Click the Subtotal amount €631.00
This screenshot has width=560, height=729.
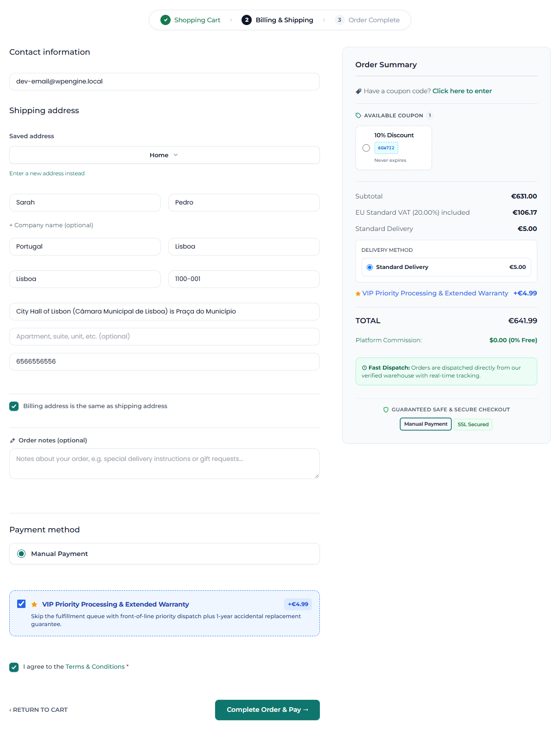click(x=524, y=197)
